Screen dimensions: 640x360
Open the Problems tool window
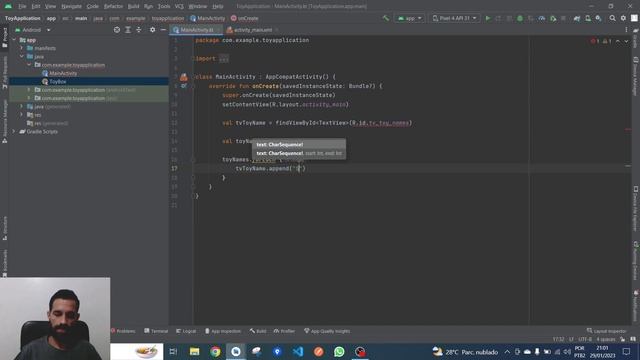(x=123, y=331)
